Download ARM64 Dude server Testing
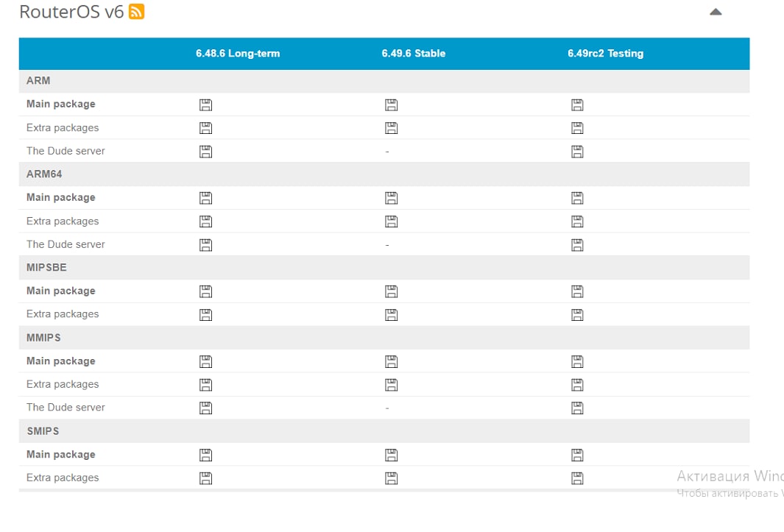 pyautogui.click(x=577, y=245)
